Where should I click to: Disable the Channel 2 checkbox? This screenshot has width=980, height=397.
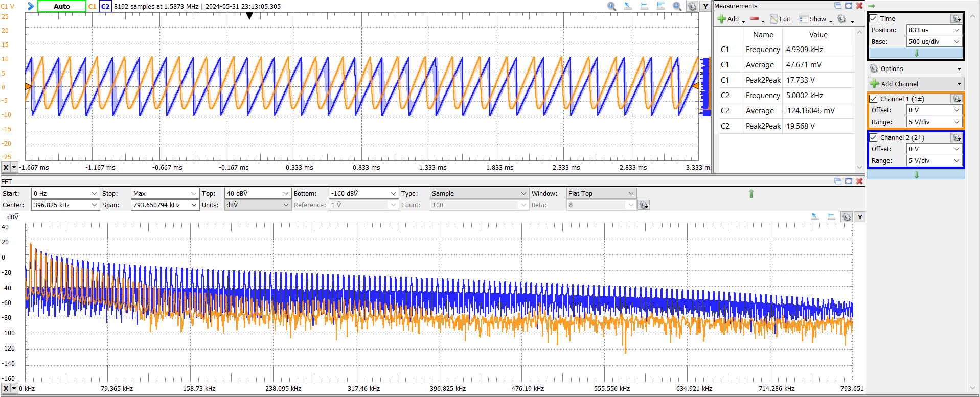click(874, 137)
